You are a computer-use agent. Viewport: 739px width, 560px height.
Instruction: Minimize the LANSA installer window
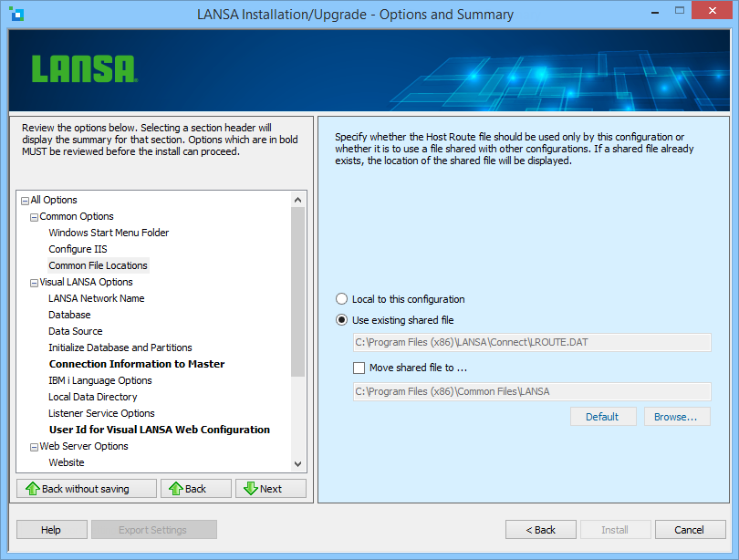(655, 11)
